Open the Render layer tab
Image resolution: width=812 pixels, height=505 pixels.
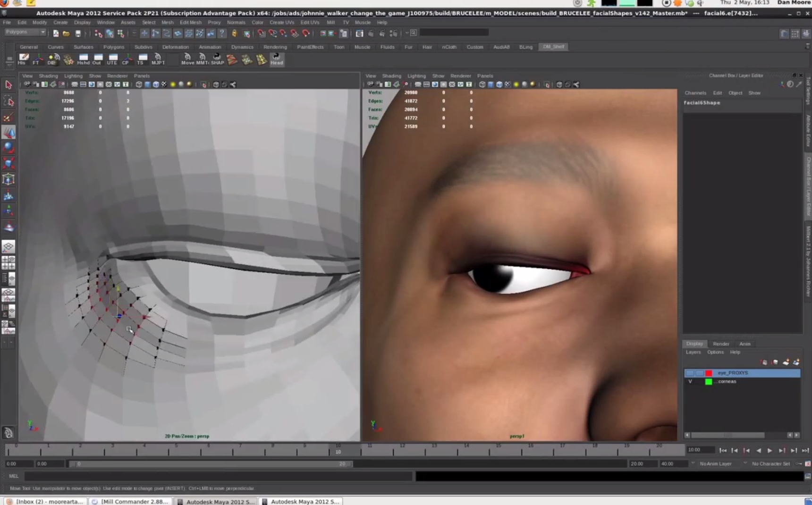(x=720, y=344)
